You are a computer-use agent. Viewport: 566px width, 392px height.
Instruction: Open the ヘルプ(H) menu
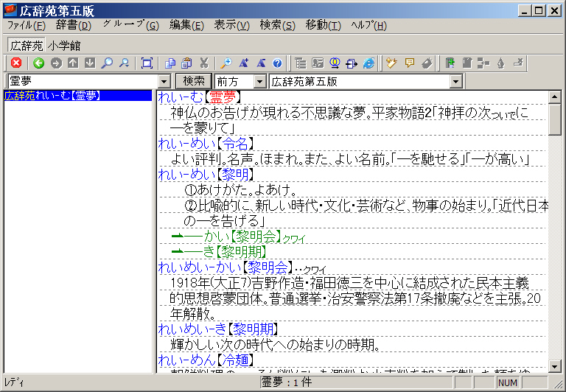[368, 25]
